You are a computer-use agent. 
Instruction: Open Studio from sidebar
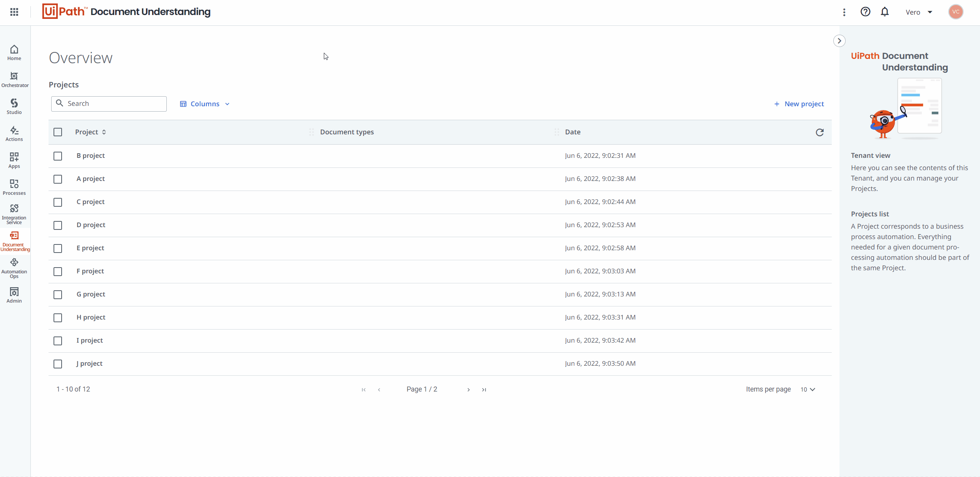[x=14, y=107]
